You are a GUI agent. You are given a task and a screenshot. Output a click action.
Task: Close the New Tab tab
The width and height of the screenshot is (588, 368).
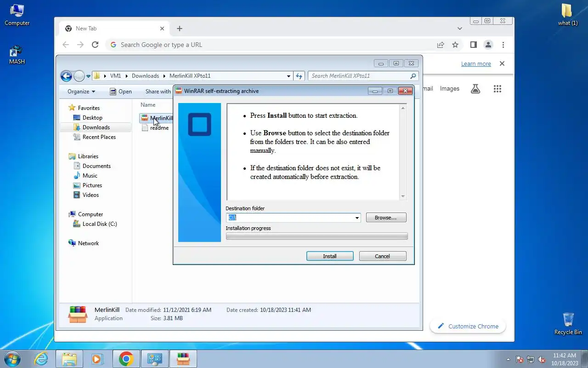(x=162, y=29)
